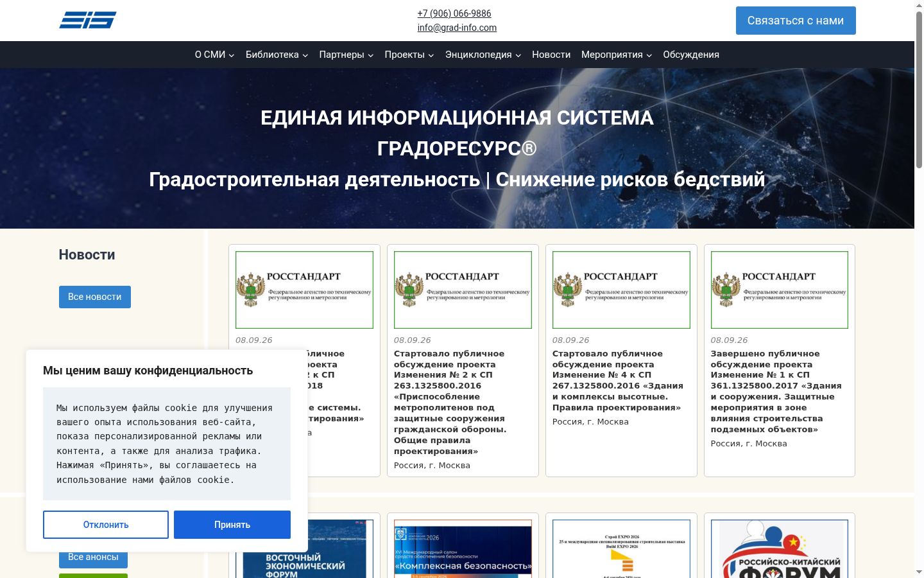The width and height of the screenshot is (924, 578).
Task: Expand the Проекты menu
Action: tap(409, 55)
